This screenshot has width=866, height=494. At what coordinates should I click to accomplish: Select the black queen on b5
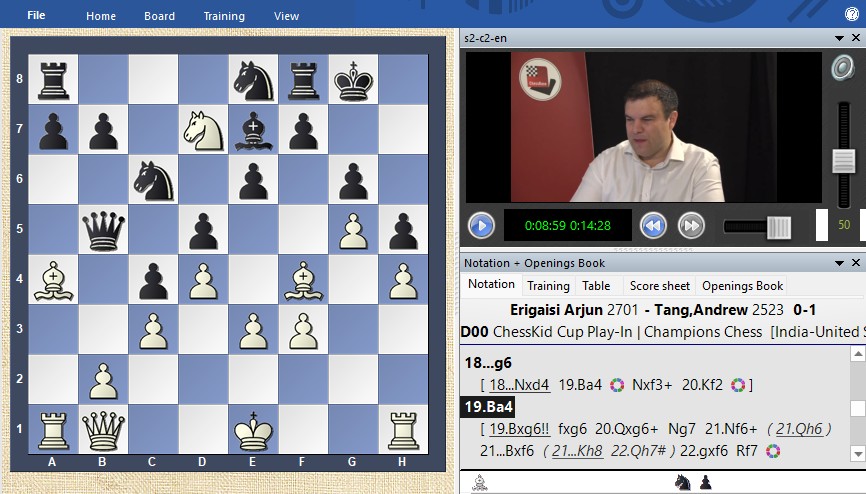click(103, 230)
